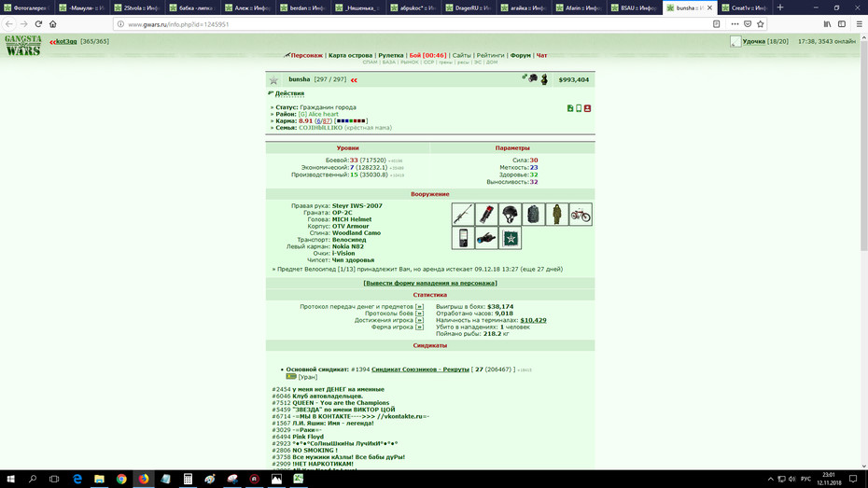Reload the page with the browser refresh button
This screenshot has width=868, height=488.
[x=38, y=23]
